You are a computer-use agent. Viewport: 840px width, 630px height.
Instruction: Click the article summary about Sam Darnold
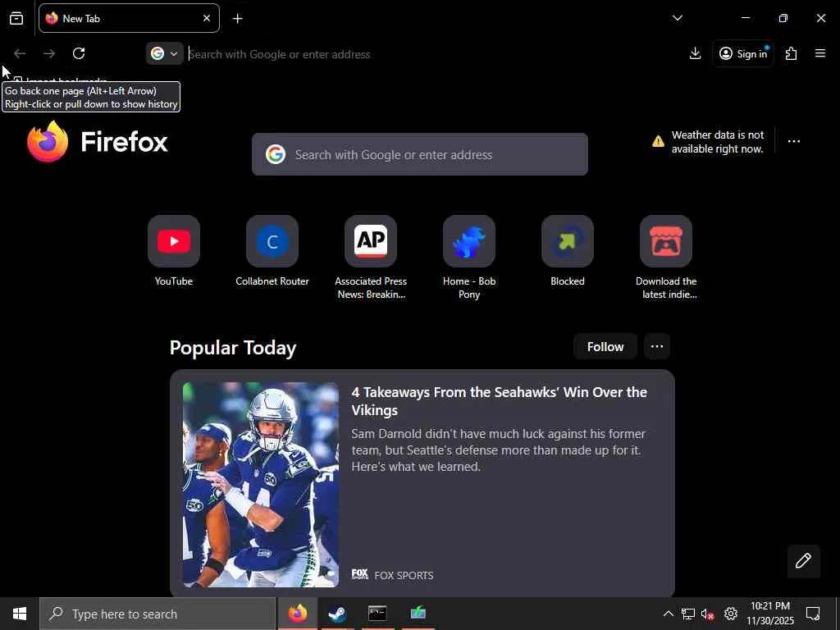click(x=498, y=450)
